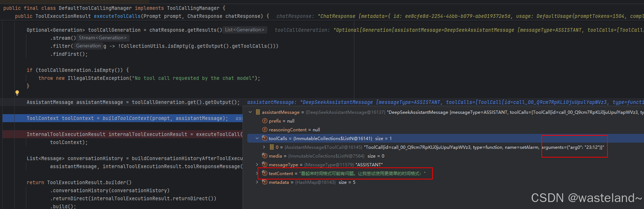Click the .returnDirect( builder call

(x=71, y=198)
